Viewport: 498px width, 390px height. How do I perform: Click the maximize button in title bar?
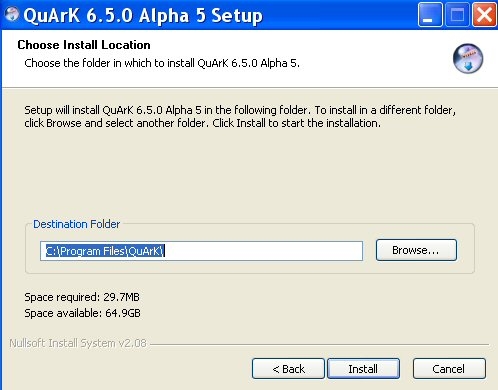click(457, 15)
